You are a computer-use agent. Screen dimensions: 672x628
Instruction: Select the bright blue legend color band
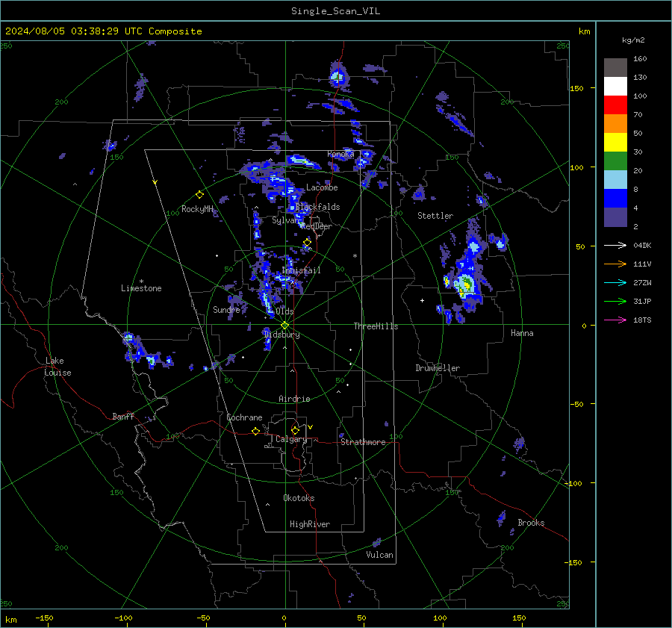tap(615, 199)
